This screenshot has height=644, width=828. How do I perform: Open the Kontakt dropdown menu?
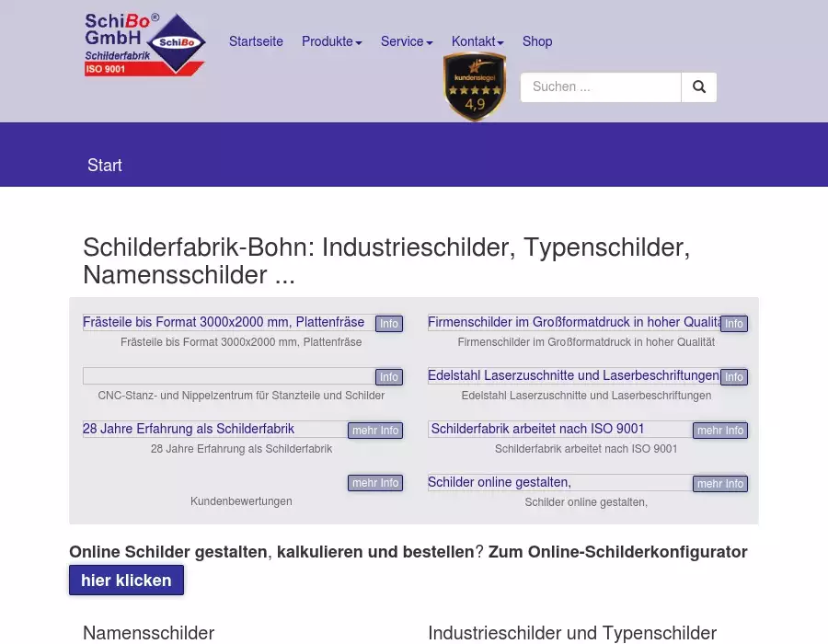point(477,41)
